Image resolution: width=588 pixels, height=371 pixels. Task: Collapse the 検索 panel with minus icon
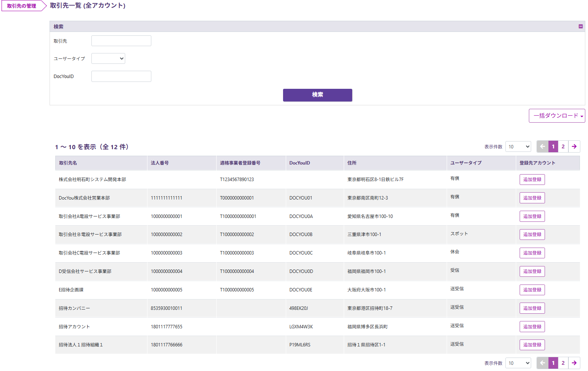580,27
